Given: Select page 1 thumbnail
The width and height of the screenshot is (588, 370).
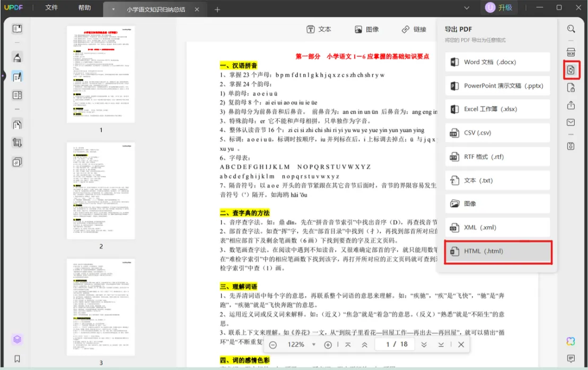Looking at the screenshot, I should (x=101, y=74).
